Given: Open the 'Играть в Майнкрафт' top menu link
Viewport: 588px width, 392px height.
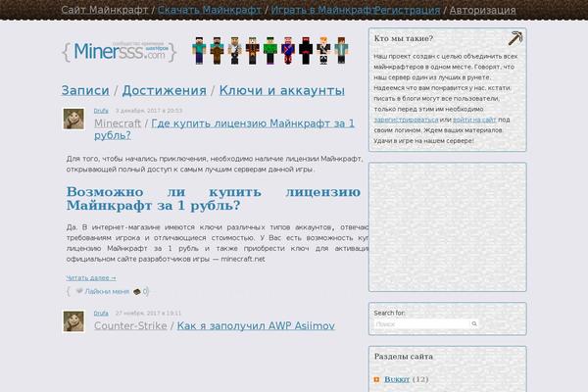Looking at the screenshot, I should pos(322,10).
